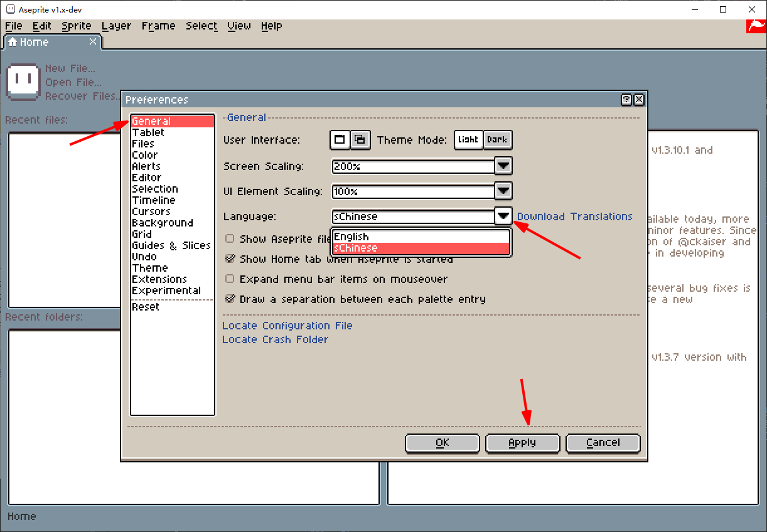Select Timeline in preferences sidebar
Image resolution: width=767 pixels, height=532 pixels.
coord(173,200)
